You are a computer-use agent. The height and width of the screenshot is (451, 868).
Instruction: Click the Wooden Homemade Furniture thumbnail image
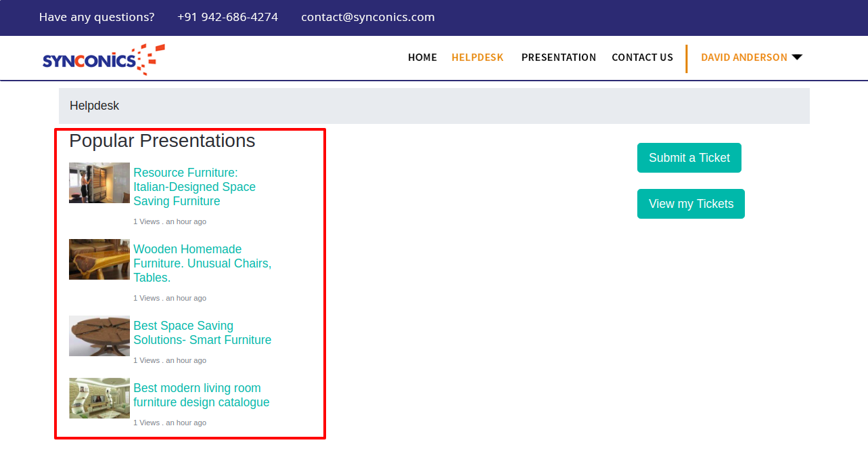pyautogui.click(x=99, y=259)
